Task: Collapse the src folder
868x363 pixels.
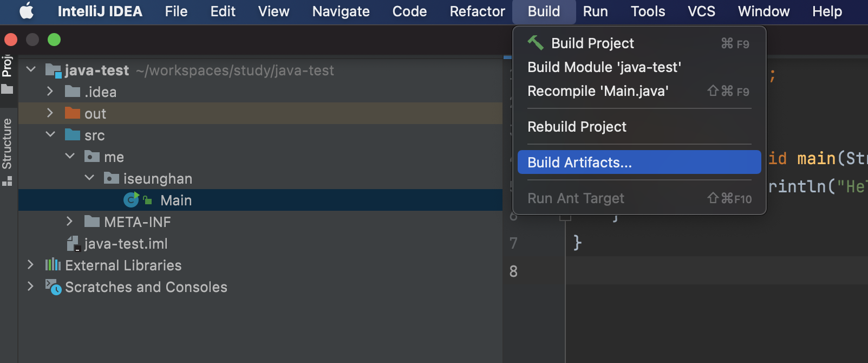Action: (x=50, y=134)
